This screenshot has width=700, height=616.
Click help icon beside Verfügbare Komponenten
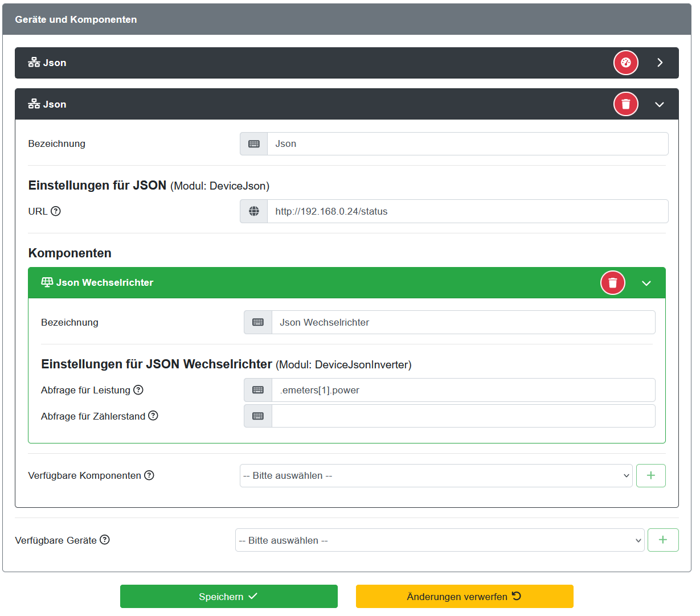(149, 475)
